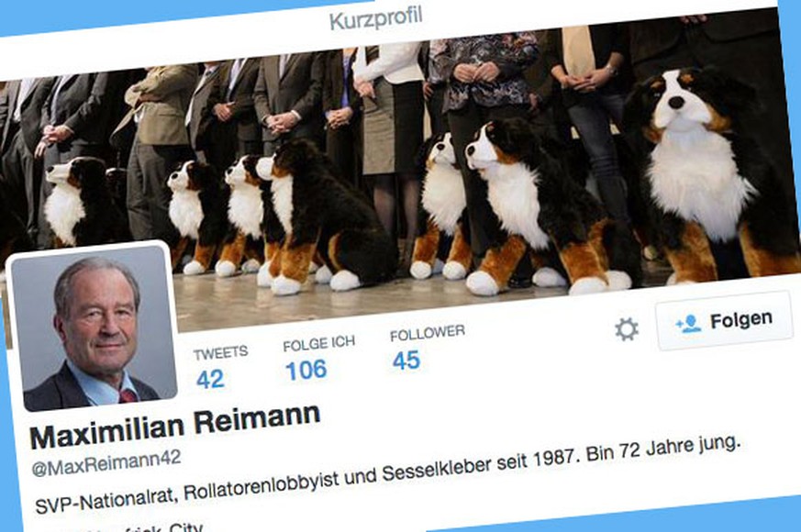Open the follower count 45
Image resolution: width=801 pixels, height=532 pixels.
pos(406,360)
